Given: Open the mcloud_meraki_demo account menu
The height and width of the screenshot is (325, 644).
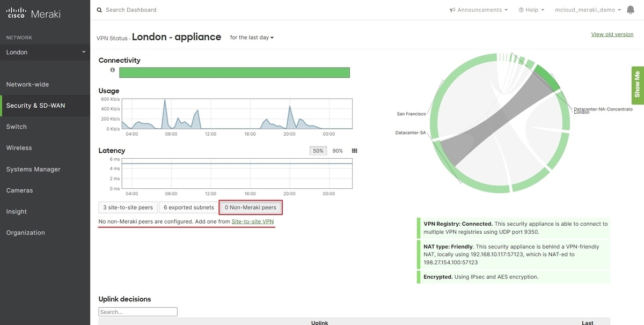Looking at the screenshot, I should 588,10.
